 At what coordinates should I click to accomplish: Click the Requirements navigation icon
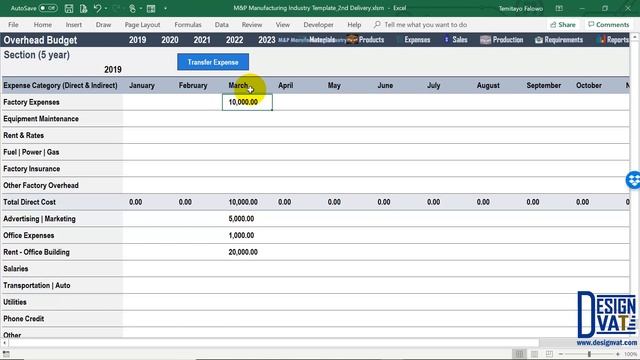point(539,40)
